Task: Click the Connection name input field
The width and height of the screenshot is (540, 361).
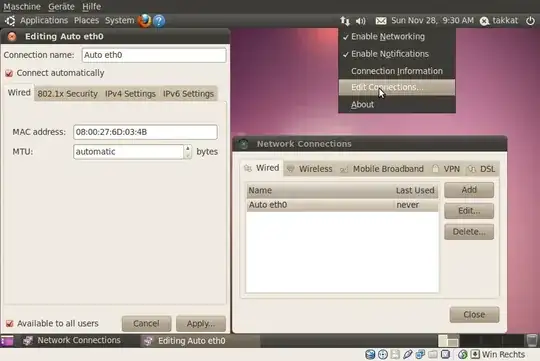Action: pyautogui.click(x=154, y=55)
